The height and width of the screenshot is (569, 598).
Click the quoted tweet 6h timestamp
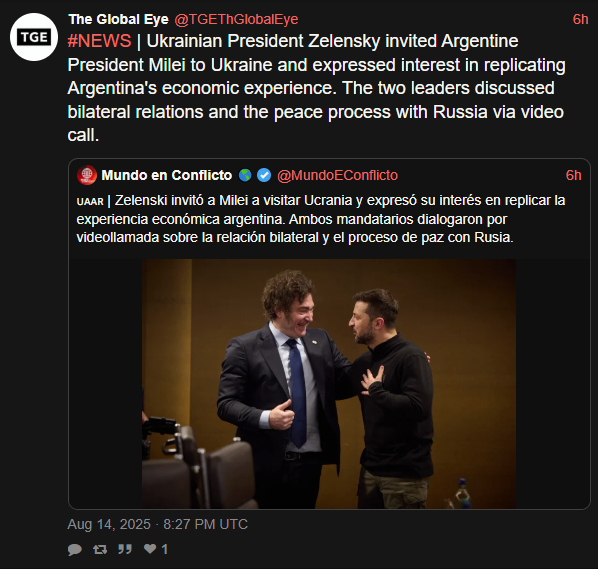(573, 175)
